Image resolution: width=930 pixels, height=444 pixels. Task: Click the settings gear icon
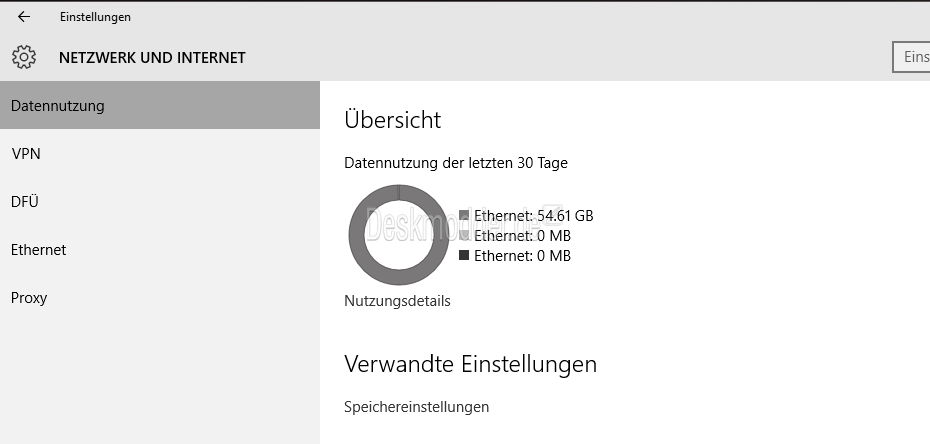pos(24,58)
